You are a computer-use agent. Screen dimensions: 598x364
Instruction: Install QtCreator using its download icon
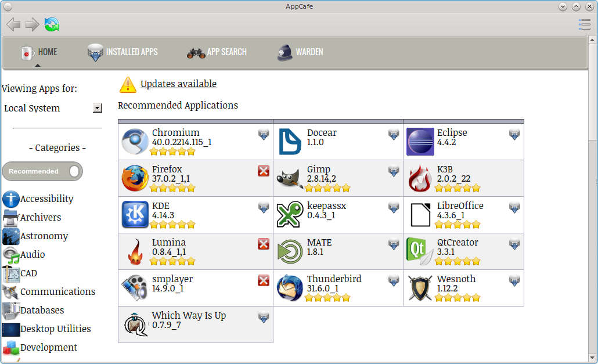[x=514, y=244]
